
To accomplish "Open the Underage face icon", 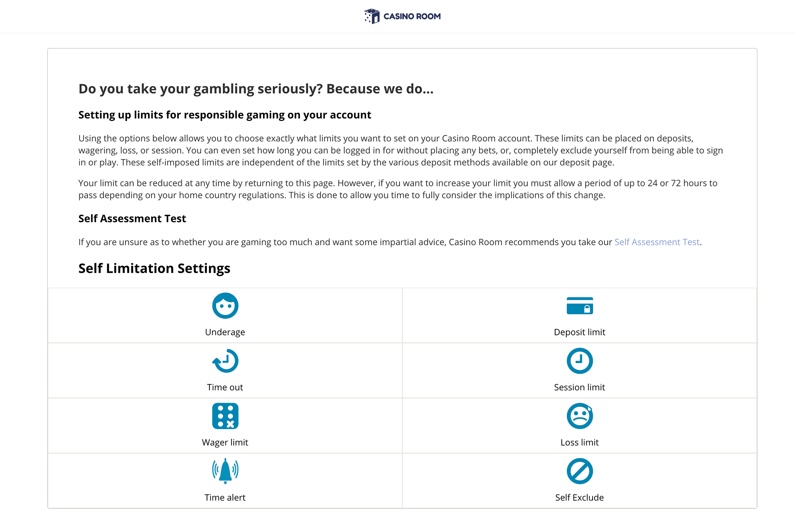I will (225, 306).
